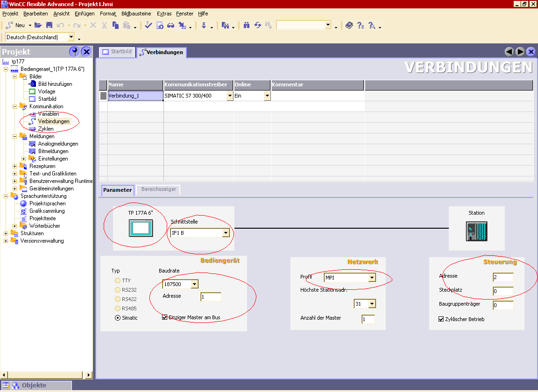Click the replace arrows icon
Viewport: 538px width, 392px height.
[258, 25]
